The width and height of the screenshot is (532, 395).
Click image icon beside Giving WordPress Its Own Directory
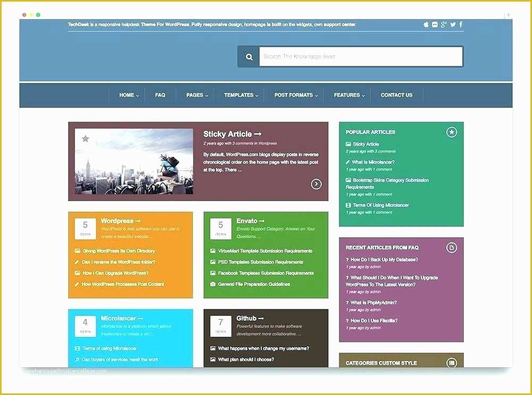(77, 251)
